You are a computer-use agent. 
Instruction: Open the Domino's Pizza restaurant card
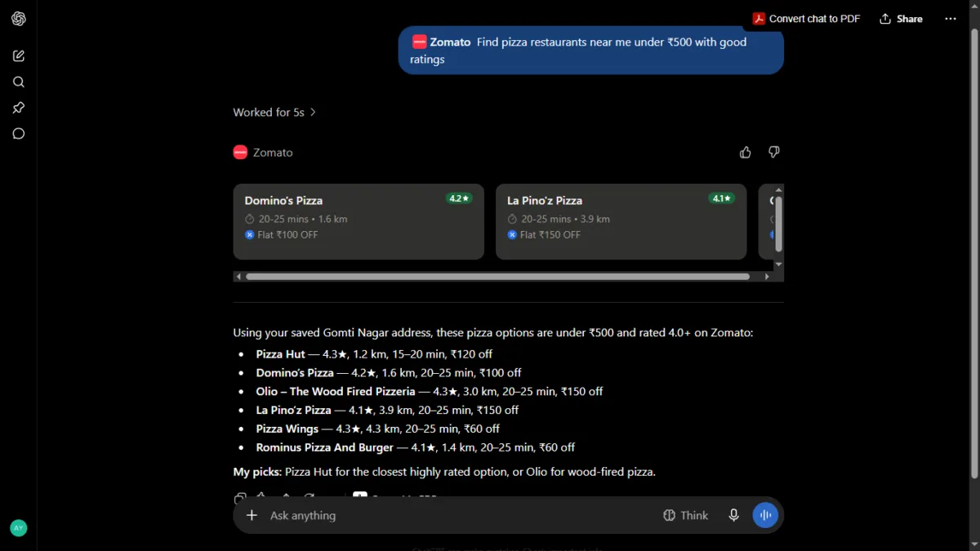tap(359, 221)
